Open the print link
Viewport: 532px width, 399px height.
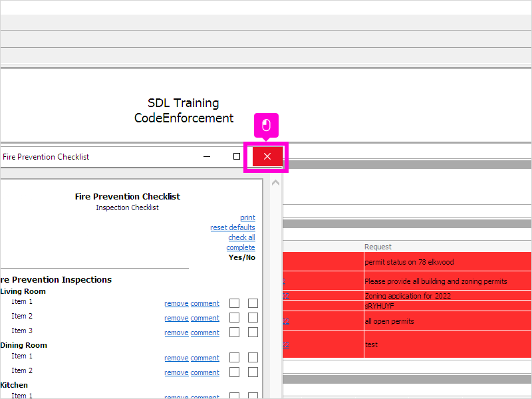coord(247,217)
